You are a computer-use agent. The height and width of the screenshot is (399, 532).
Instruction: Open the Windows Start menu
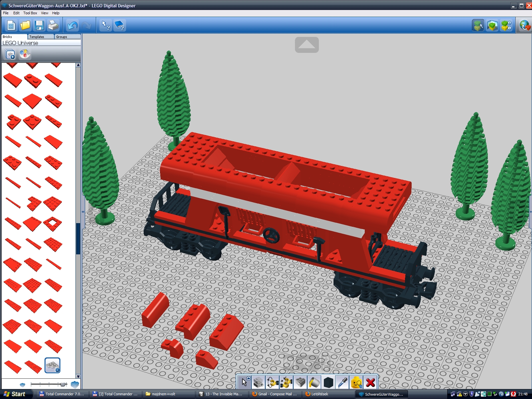click(15, 394)
